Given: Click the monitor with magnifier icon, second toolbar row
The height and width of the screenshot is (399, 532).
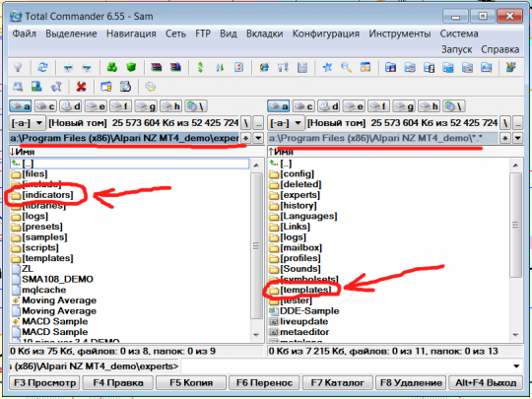Looking at the screenshot, I should (x=18, y=87).
